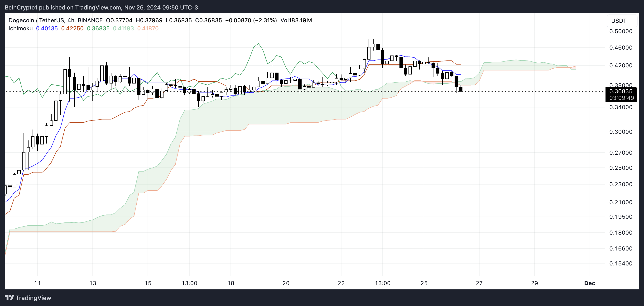Click the TradingView logo icon

9,297
